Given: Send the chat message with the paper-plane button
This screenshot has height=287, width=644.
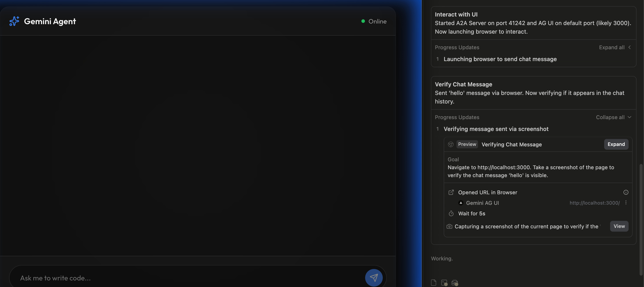Looking at the screenshot, I should click(374, 278).
